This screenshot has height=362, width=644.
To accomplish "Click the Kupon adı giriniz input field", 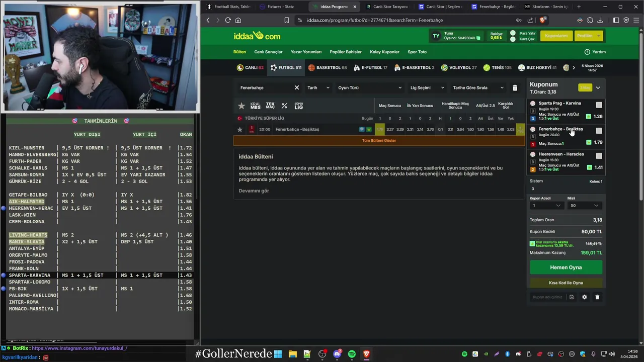I will tap(548, 297).
